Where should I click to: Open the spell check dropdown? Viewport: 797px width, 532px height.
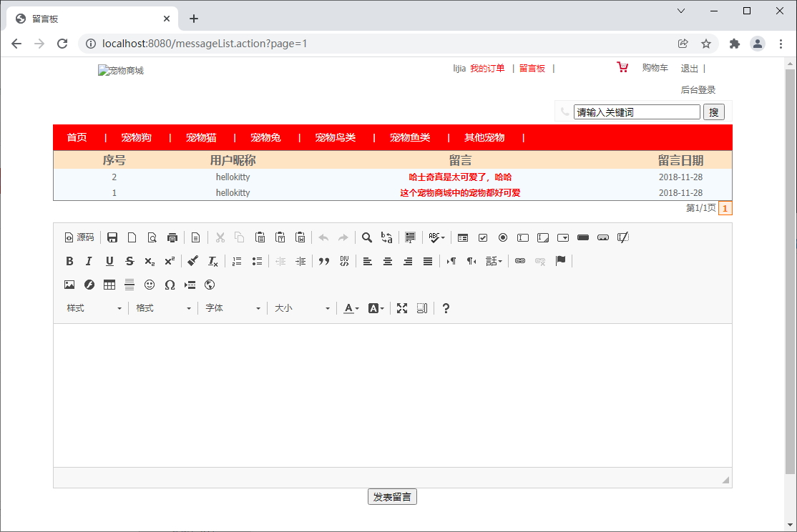pos(436,237)
